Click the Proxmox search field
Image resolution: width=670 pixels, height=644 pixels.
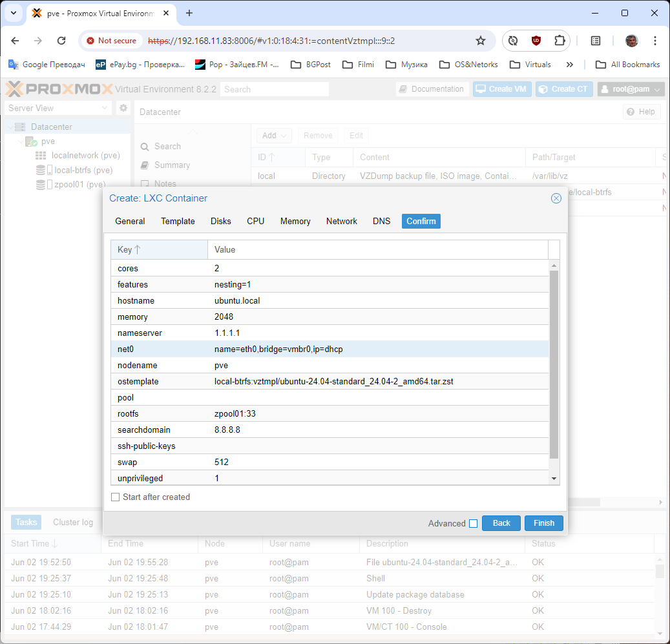275,89
